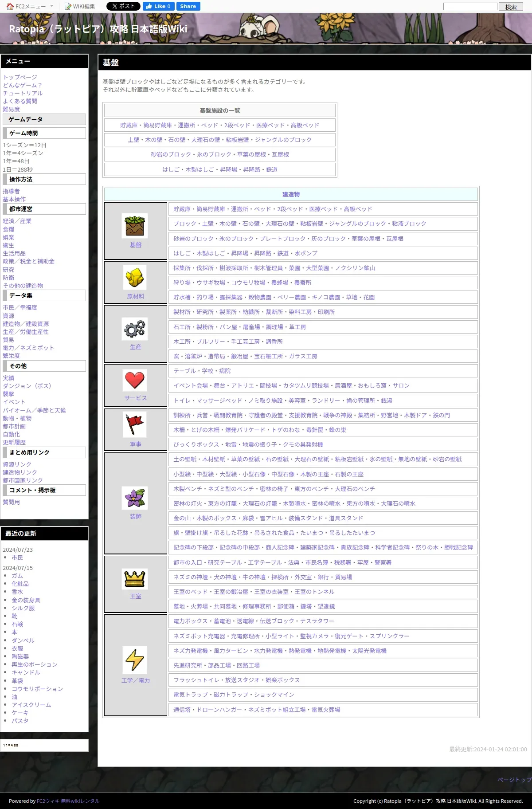Viewport: 532px width, 809px height.
Task: Click the page counter 119425 image
Action: pos(11,745)
